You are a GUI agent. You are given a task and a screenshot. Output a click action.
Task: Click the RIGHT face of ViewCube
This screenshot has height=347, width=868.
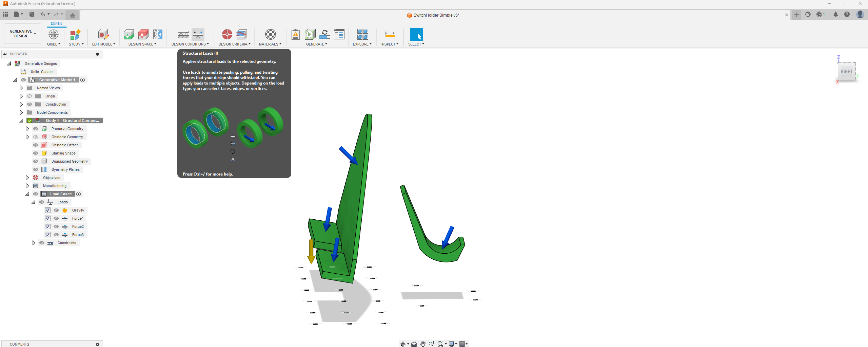coord(847,71)
